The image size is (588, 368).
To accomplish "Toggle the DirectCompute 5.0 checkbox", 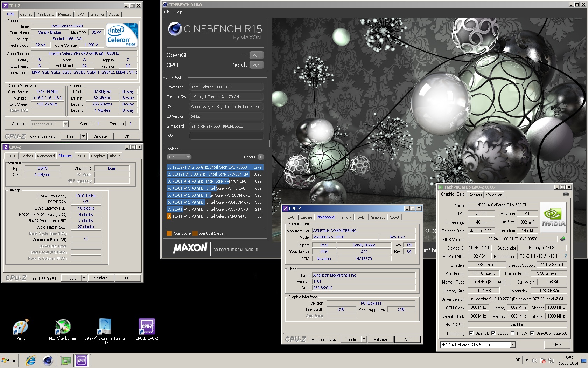I will [532, 333].
